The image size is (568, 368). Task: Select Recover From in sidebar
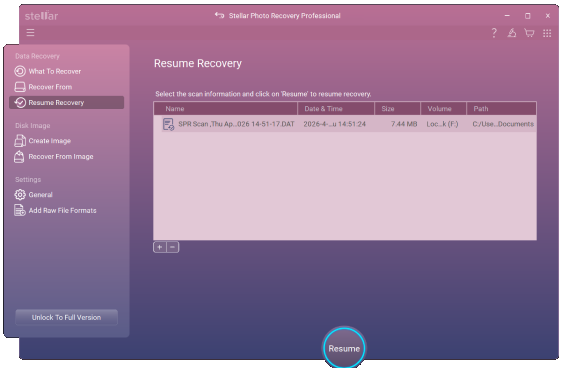66,87
